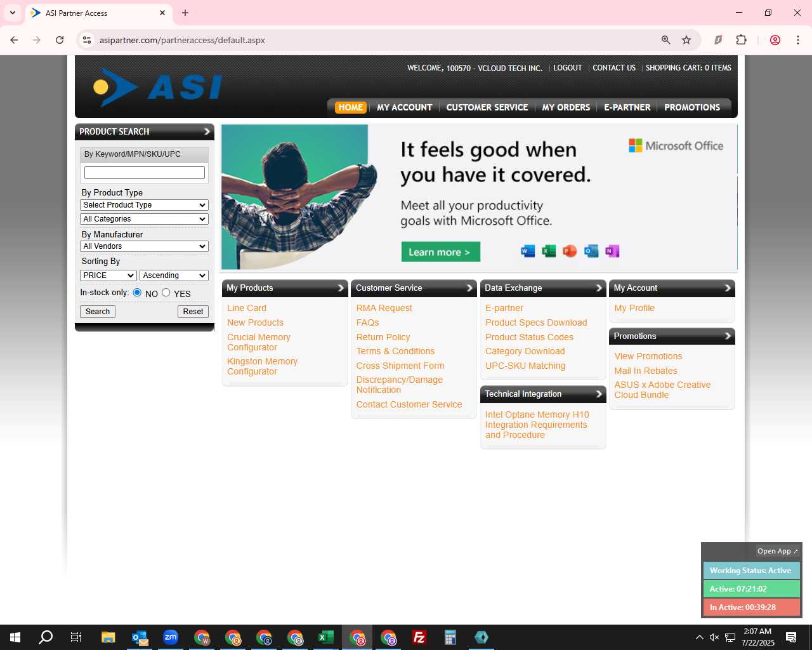The image size is (812, 650).
Task: Close the ASI Partner Access tab
Action: pyautogui.click(x=162, y=13)
